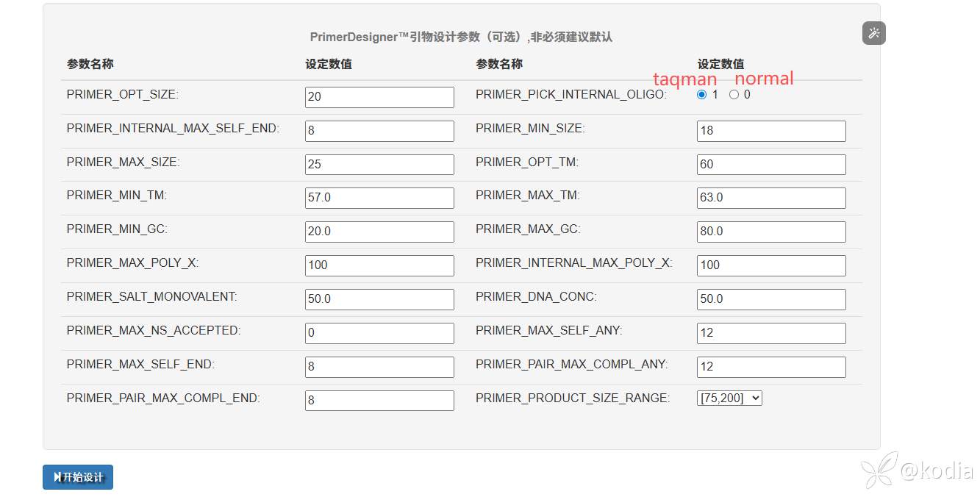
Task: Click the PRIMER_PAIR_MAX_COMPL_END input
Action: point(379,401)
